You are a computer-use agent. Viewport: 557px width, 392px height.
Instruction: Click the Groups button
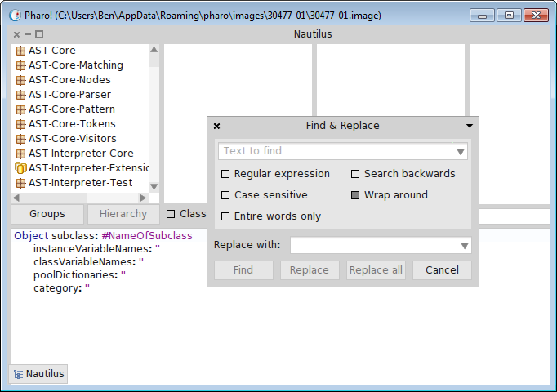pos(47,214)
